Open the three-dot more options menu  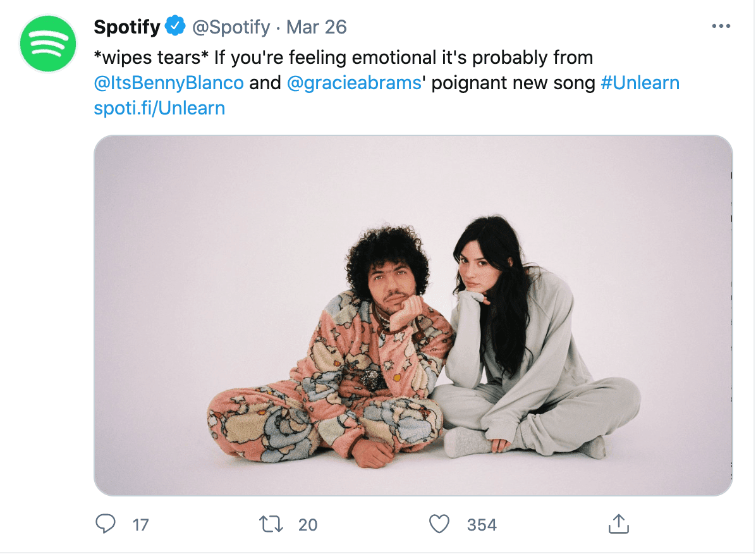(721, 26)
